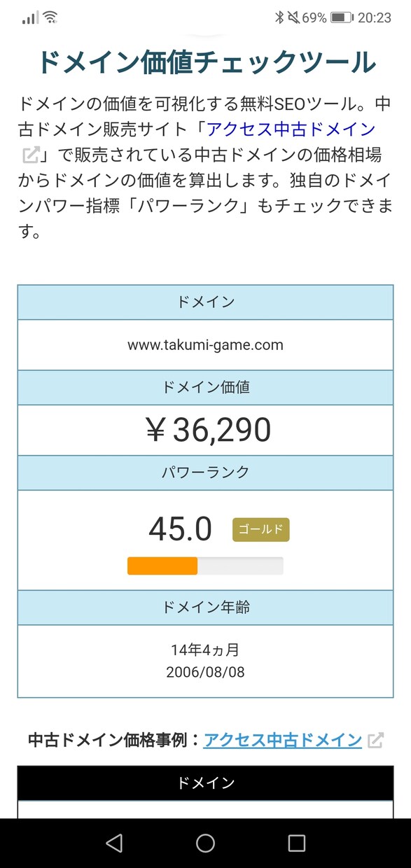Tap the ドメイン価値 section header
The image size is (411, 868).
pos(205,387)
